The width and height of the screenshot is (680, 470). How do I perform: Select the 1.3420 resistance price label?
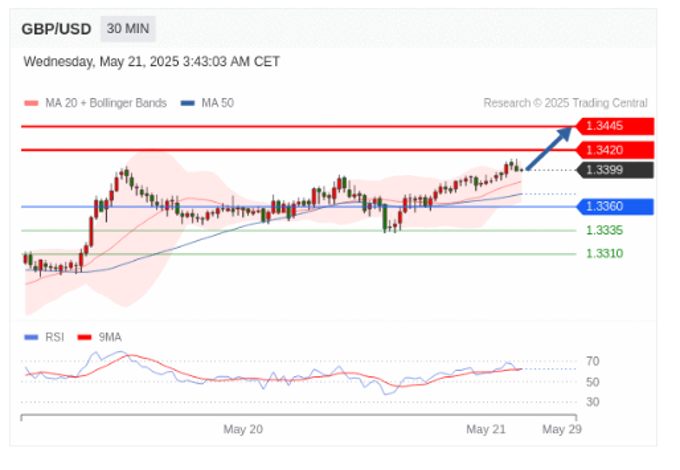point(615,150)
